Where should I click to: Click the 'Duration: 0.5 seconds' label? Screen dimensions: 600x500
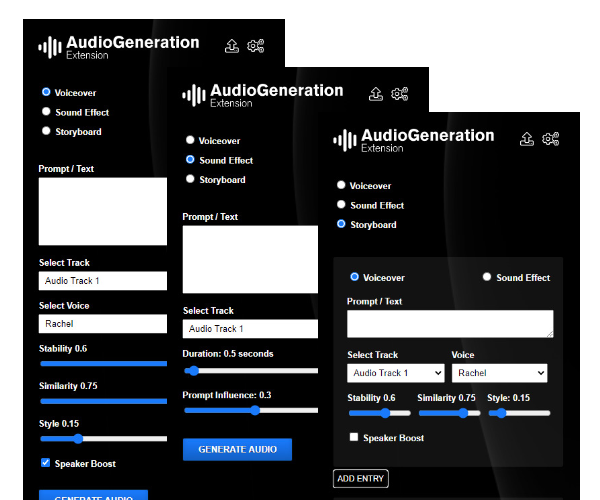pyautogui.click(x=228, y=354)
